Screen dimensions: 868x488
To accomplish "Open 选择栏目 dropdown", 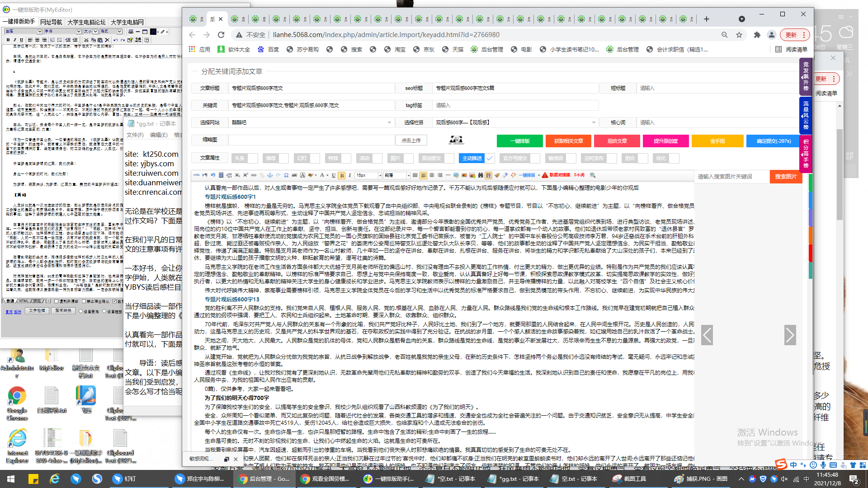I will [515, 122].
